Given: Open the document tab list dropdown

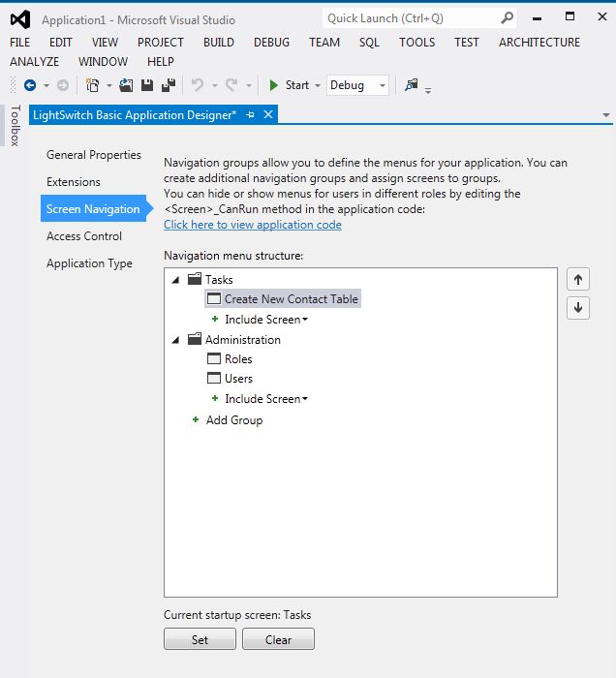Looking at the screenshot, I should [606, 115].
